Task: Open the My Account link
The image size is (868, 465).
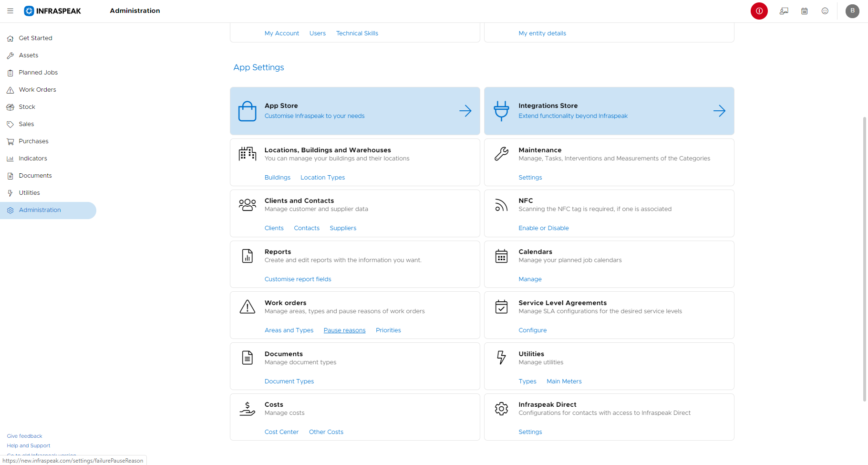Action: click(x=282, y=33)
